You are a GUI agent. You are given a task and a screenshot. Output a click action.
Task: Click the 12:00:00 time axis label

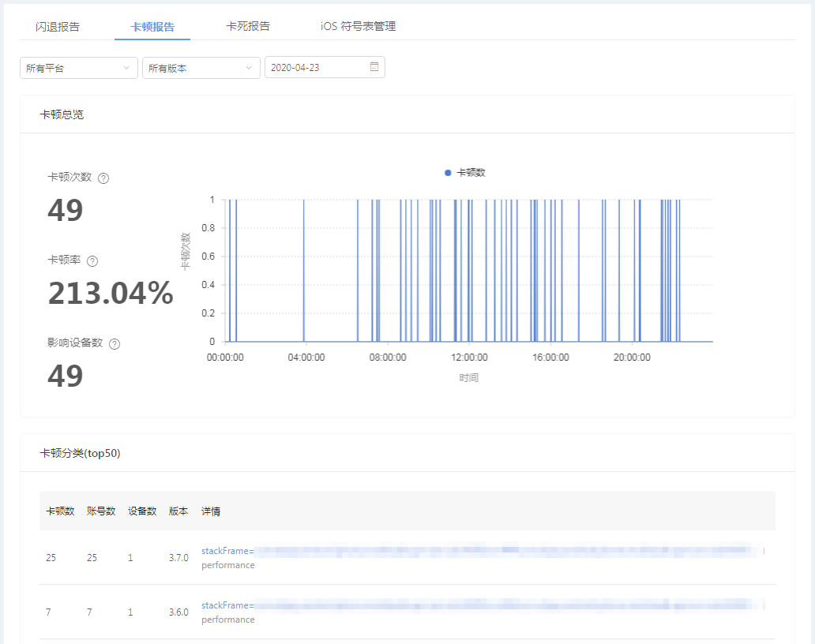(469, 358)
